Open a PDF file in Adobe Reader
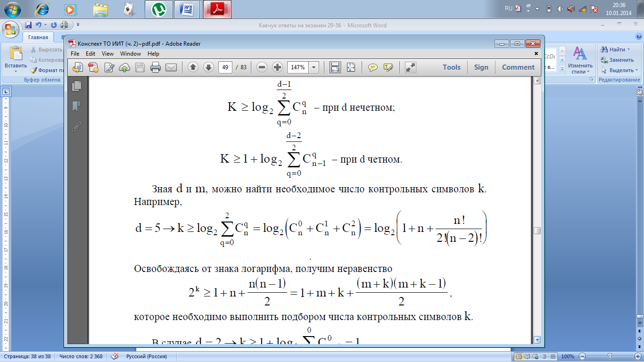 pos(78,67)
